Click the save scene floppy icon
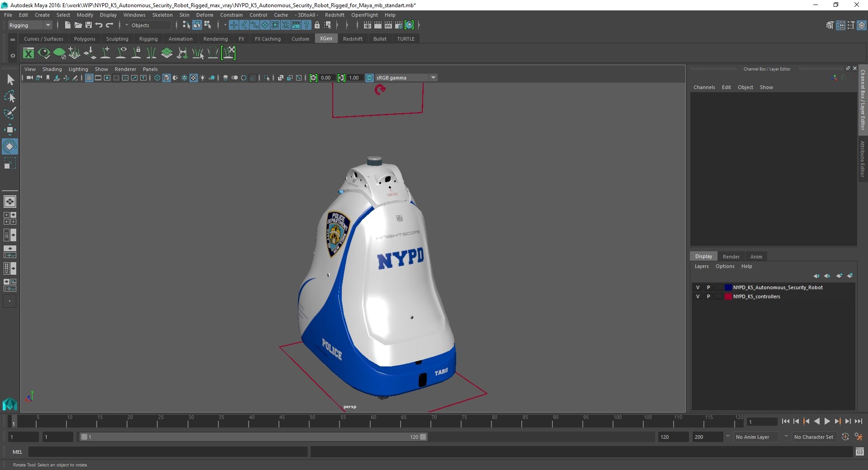 (x=89, y=25)
